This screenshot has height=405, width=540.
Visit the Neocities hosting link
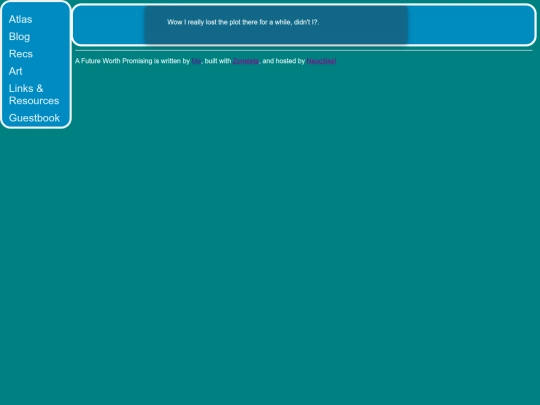(321, 61)
